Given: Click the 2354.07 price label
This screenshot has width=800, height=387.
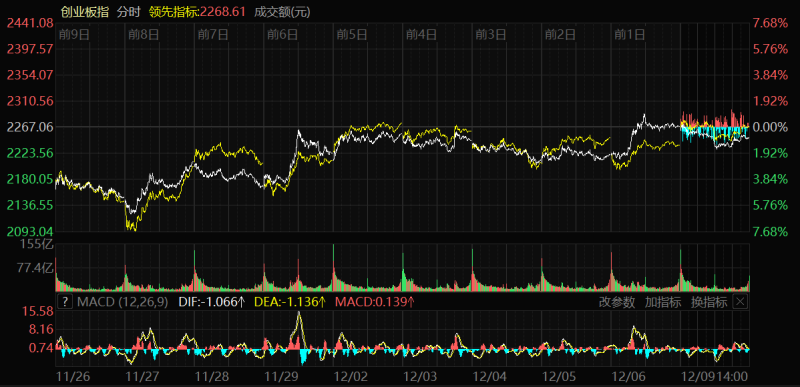Looking at the screenshot, I should (x=30, y=74).
